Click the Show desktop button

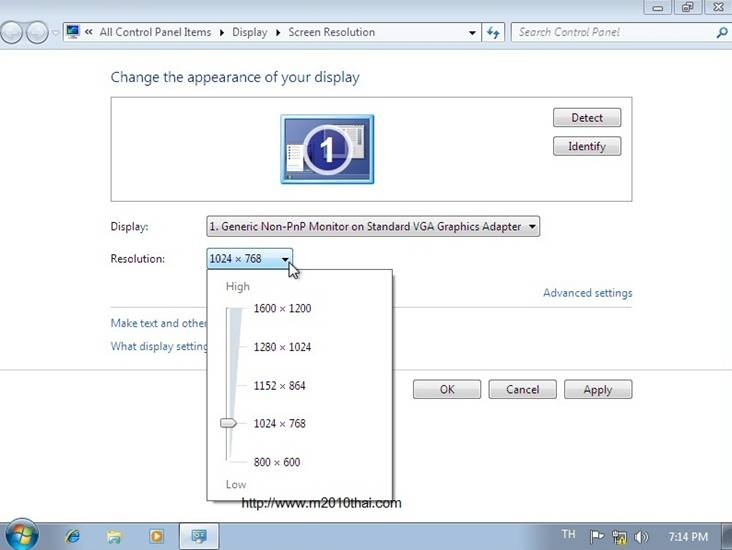point(727,536)
